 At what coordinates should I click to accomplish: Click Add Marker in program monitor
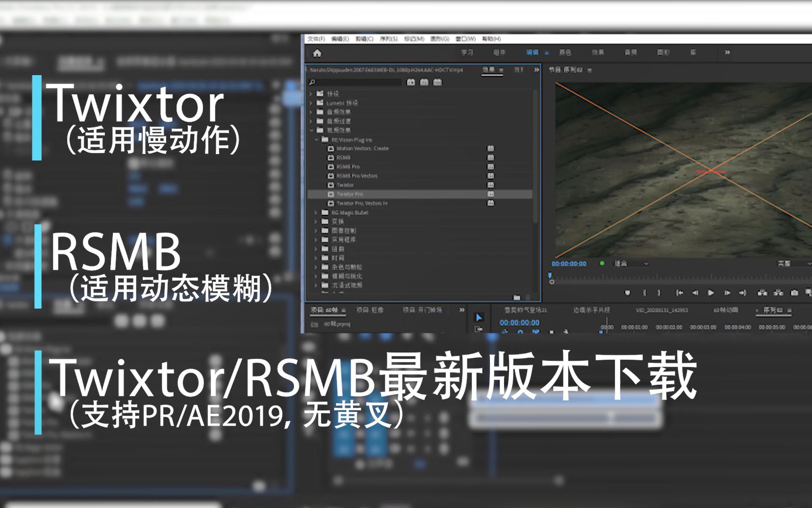[628, 293]
